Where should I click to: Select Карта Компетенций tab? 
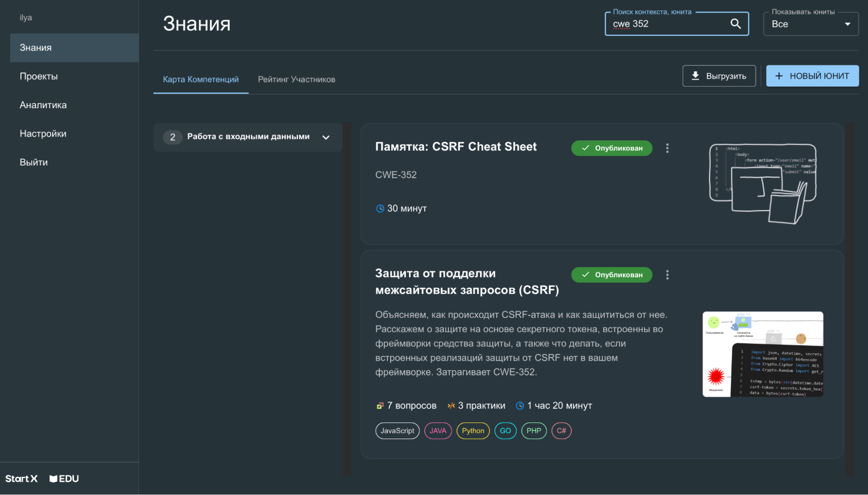pyautogui.click(x=201, y=80)
